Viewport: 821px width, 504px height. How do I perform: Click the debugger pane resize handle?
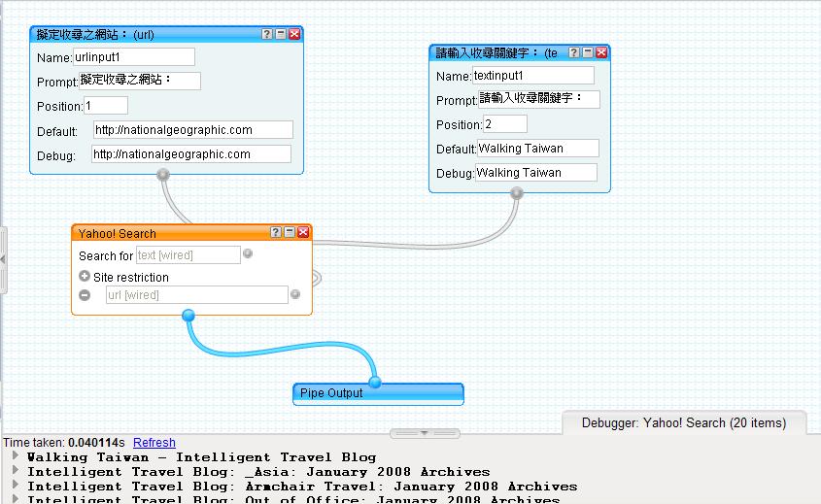[x=425, y=433]
